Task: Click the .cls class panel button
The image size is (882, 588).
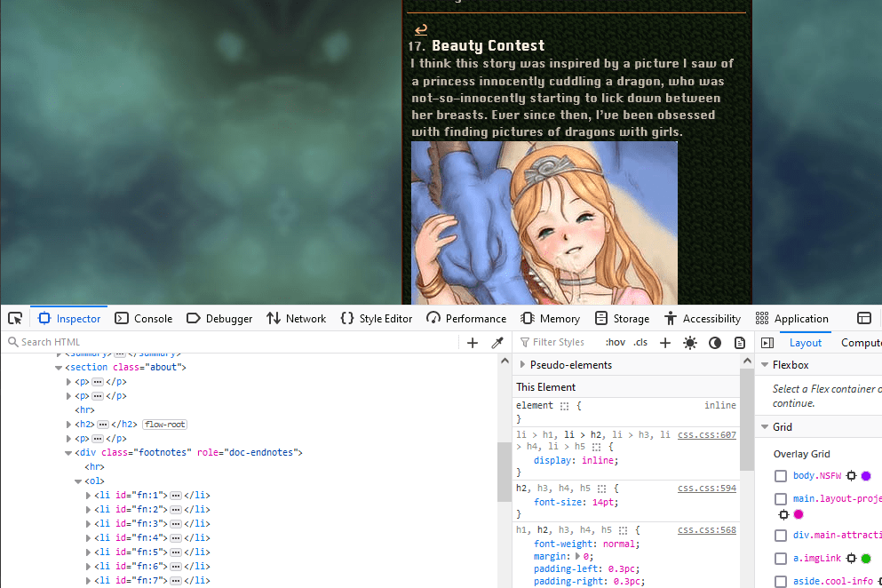Action: coord(640,343)
